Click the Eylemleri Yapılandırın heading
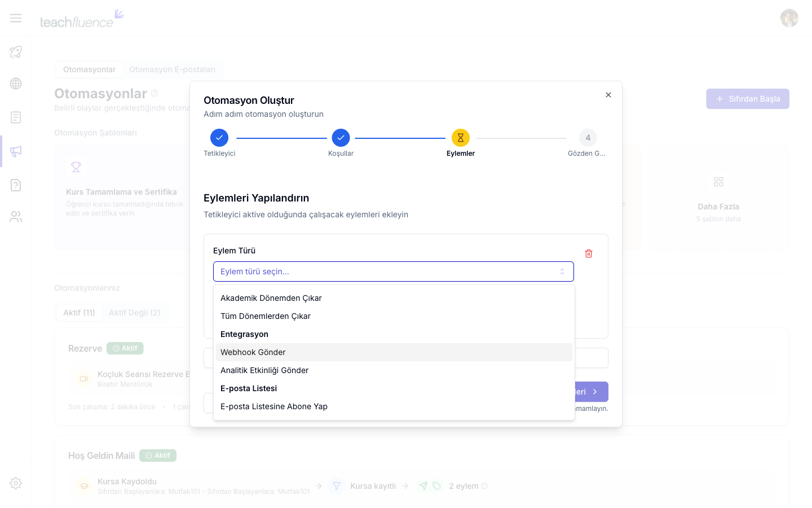 tap(257, 198)
